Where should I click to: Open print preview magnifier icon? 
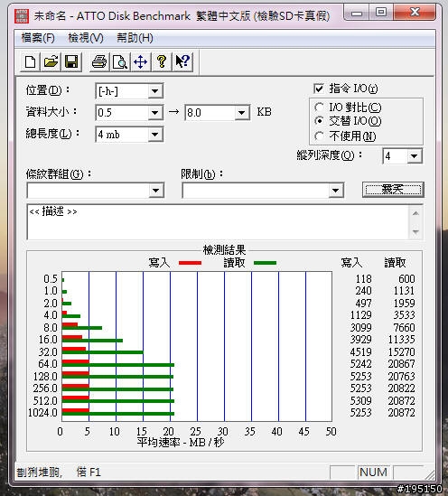pos(120,61)
